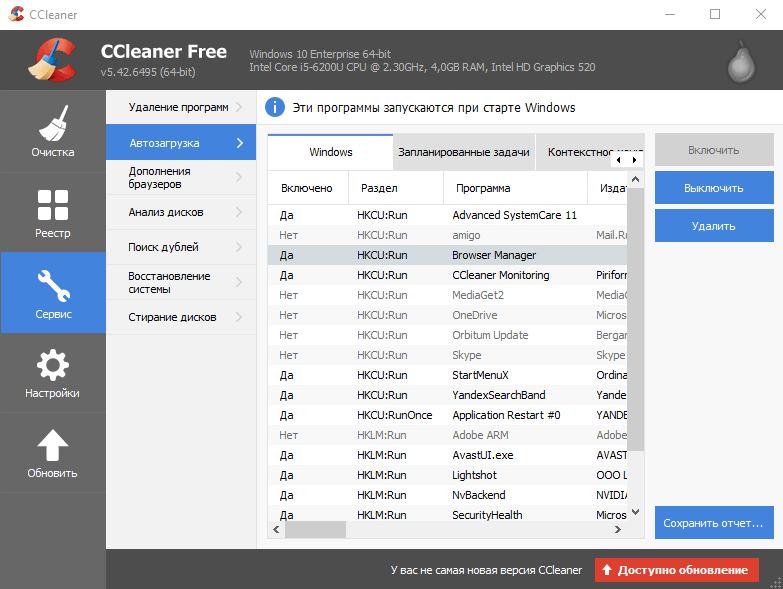
Task: Select the Orbitum Update entry
Action: 447,335
